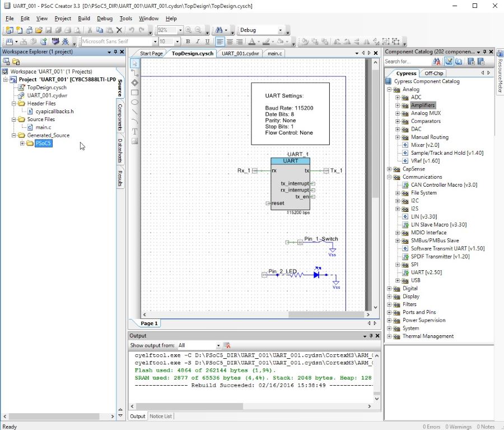The image size is (504, 430).
Task: Toggle show hidden components book icon
Action: click(459, 62)
